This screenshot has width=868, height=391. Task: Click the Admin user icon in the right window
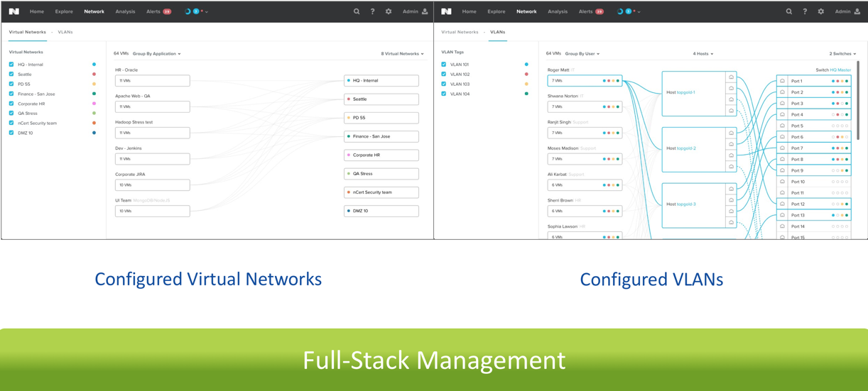pyautogui.click(x=857, y=11)
